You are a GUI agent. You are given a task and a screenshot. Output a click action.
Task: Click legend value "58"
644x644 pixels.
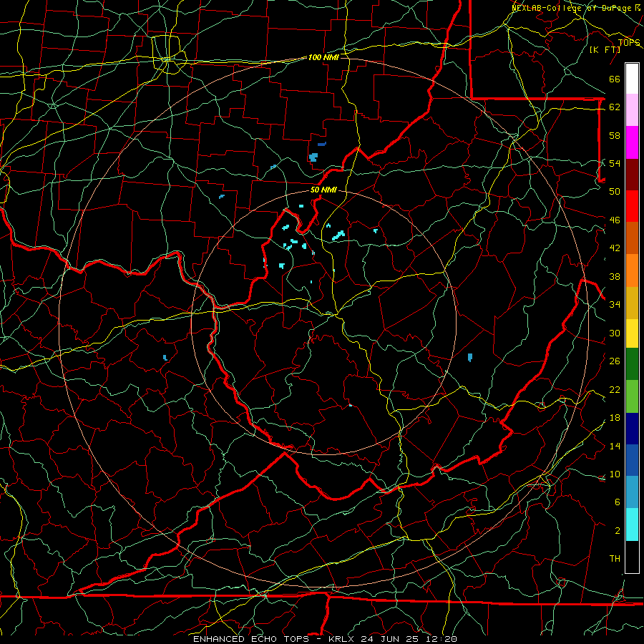[615, 135]
